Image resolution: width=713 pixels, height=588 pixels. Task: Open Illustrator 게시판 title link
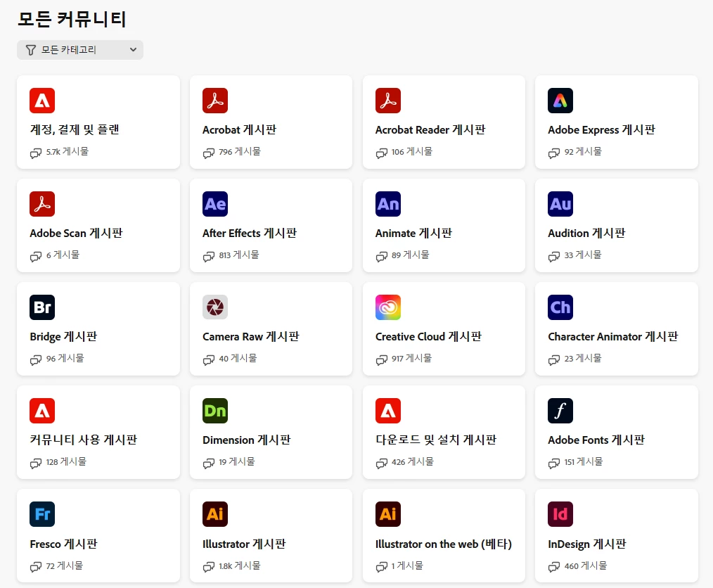tap(244, 544)
